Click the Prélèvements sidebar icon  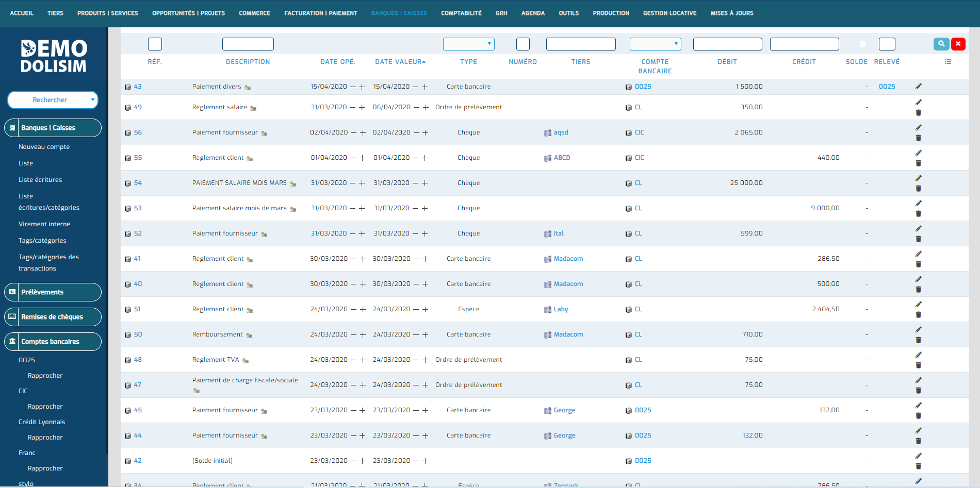(x=12, y=292)
